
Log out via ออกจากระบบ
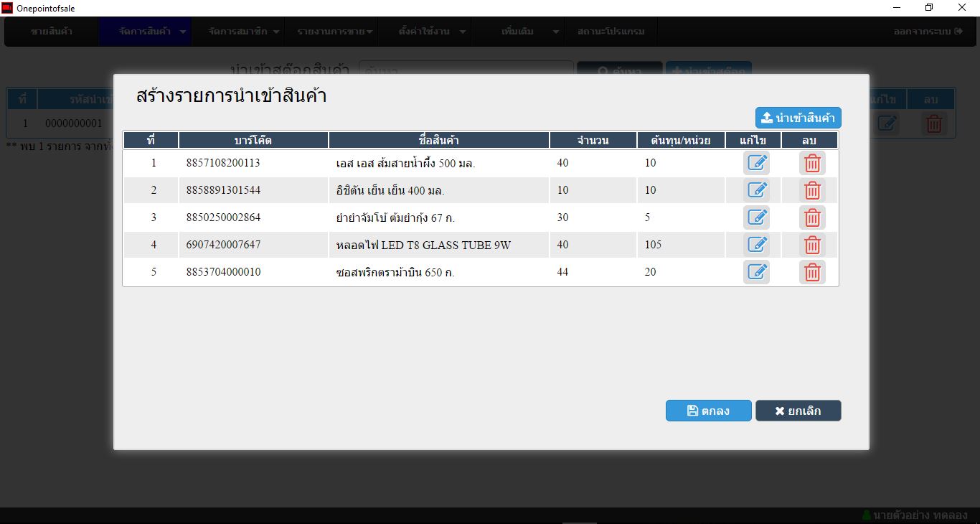tap(927, 32)
